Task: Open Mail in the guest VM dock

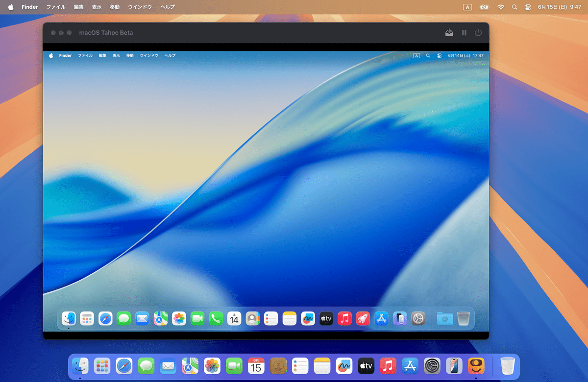Action: [x=142, y=319]
